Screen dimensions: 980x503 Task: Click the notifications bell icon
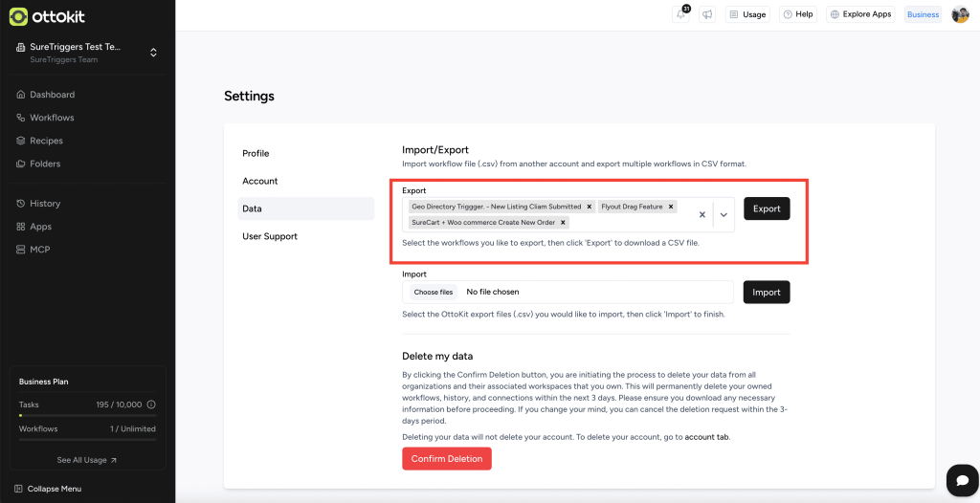click(x=681, y=14)
